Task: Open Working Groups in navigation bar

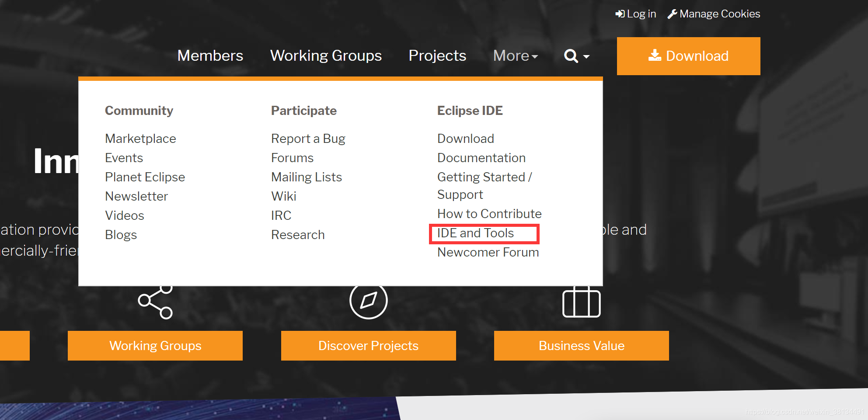Action: (x=326, y=56)
